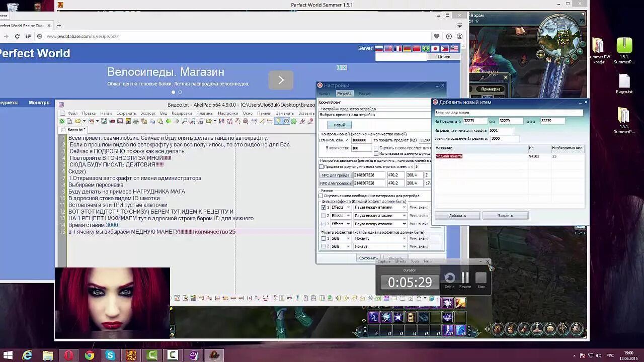Toggle 'Скупать с шопа предмет' checkbox

(x=376, y=148)
